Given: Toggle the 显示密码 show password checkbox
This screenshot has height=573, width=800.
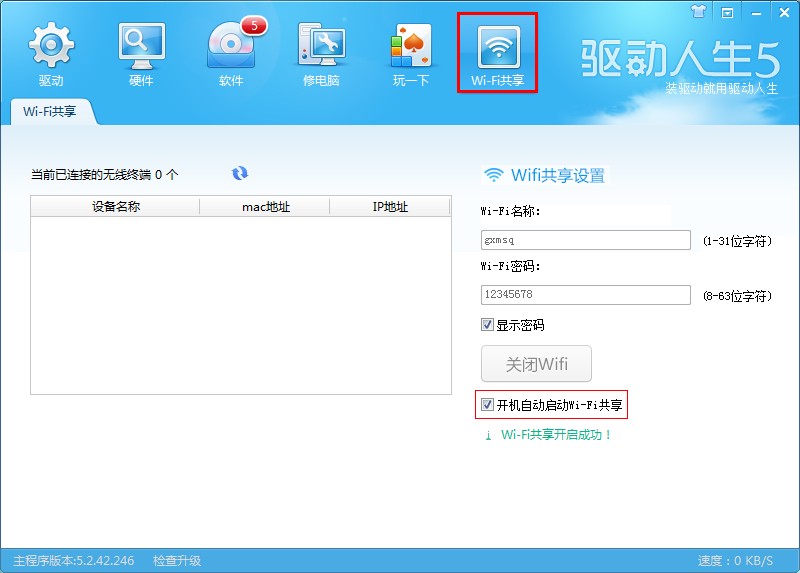Looking at the screenshot, I should click(487, 325).
